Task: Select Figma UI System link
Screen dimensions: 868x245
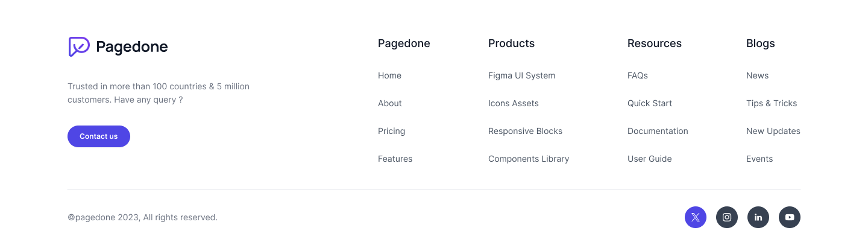Action: pyautogui.click(x=521, y=75)
